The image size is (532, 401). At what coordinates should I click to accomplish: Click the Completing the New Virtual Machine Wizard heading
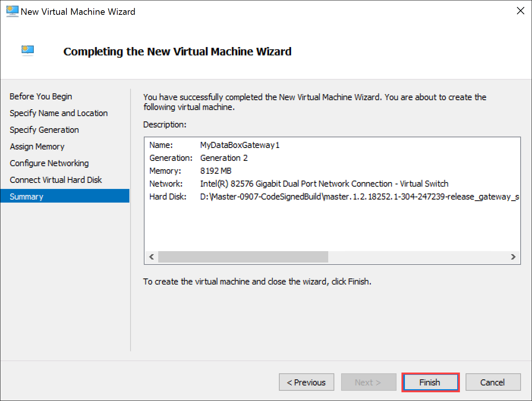pos(177,51)
